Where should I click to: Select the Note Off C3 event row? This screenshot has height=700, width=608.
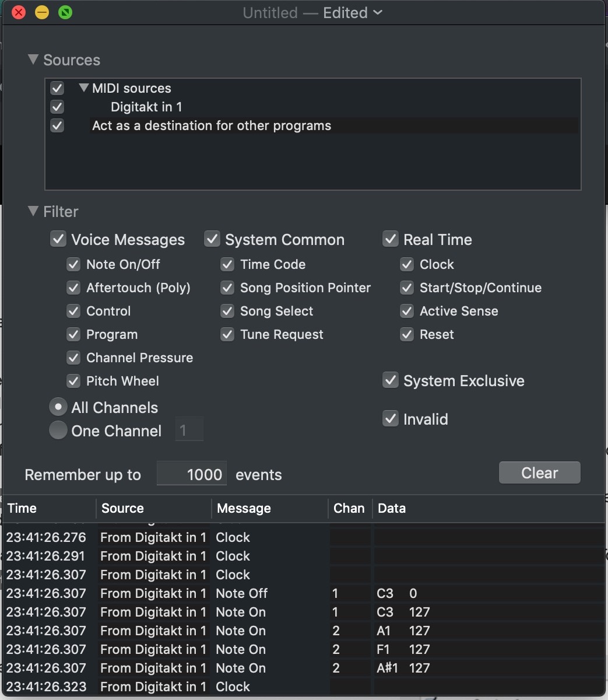point(241,593)
